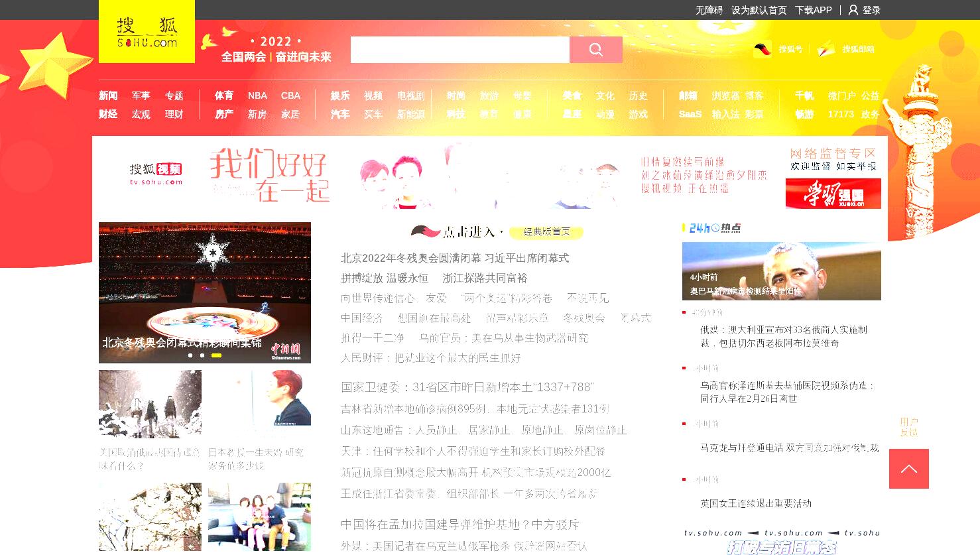Open the 新闻 channel

coord(108,95)
